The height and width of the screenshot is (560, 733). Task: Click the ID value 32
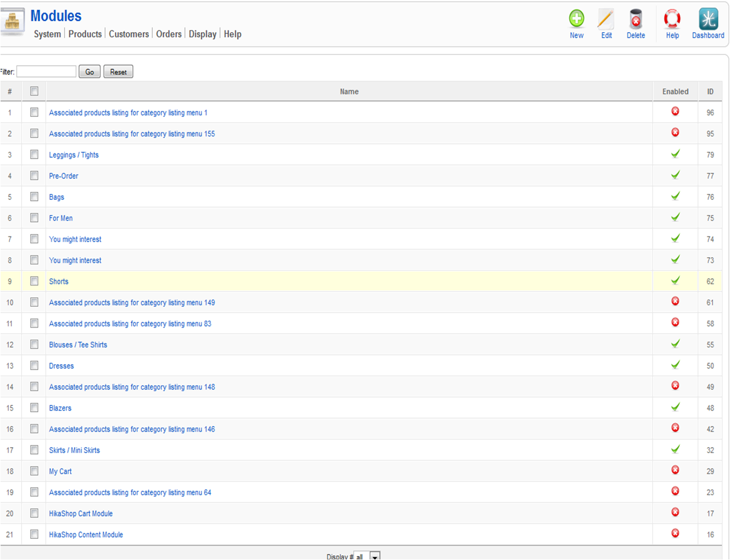[x=710, y=450]
